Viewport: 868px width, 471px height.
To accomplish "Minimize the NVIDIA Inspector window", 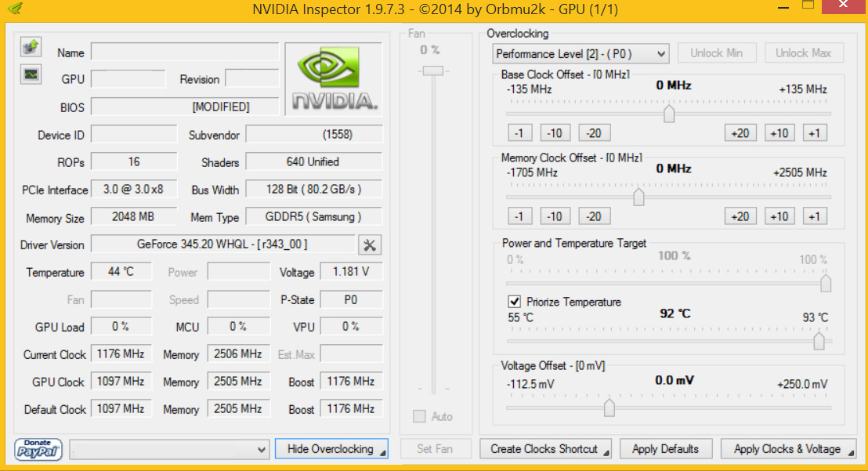I will (783, 8).
